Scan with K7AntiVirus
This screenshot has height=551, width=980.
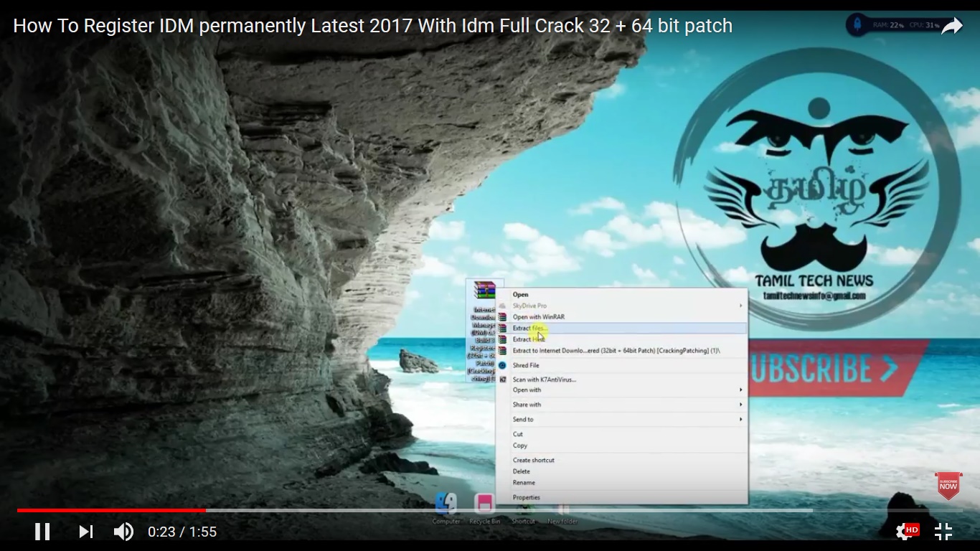tap(622, 380)
